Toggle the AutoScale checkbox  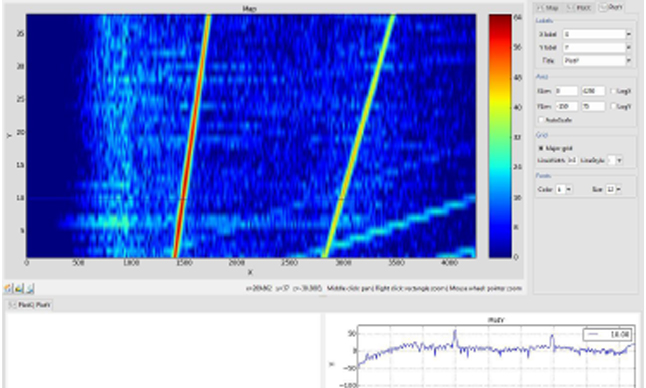pyautogui.click(x=541, y=120)
